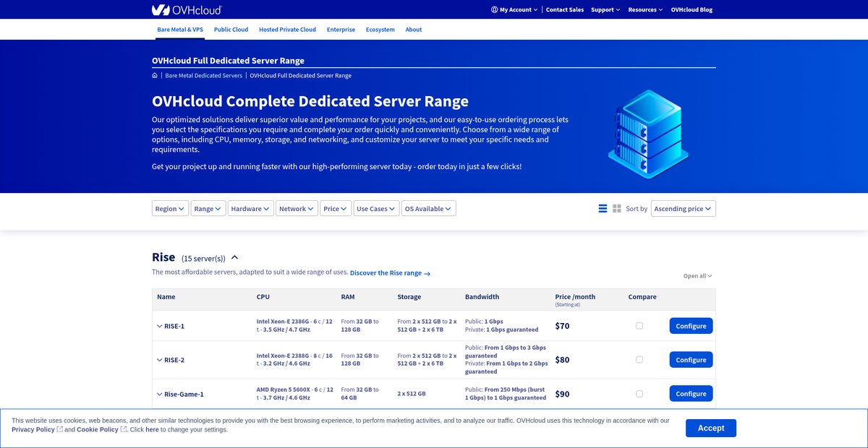Open the Use Cases filter dropdown
This screenshot has height=448, width=868.
click(376, 209)
